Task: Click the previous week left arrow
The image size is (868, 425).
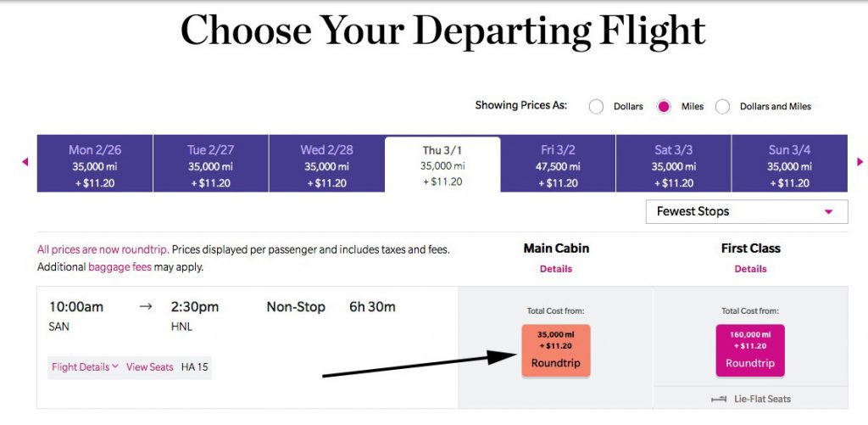Action: pos(25,162)
